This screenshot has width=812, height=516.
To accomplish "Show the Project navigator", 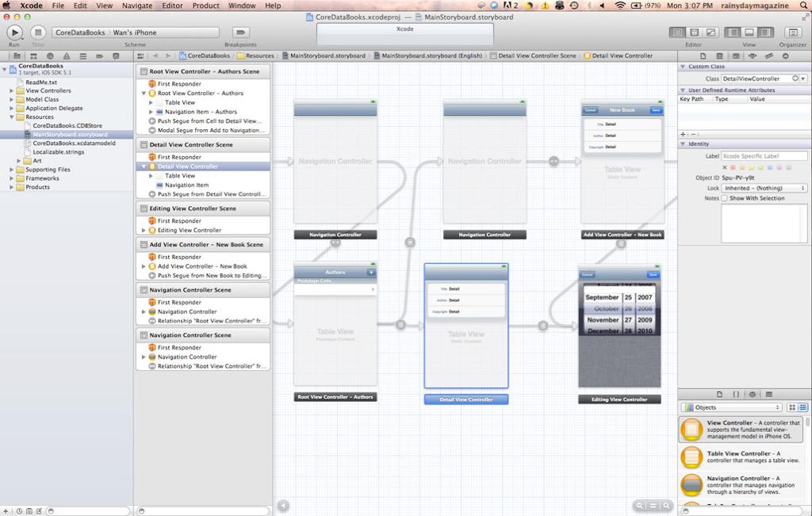I will (x=17, y=56).
